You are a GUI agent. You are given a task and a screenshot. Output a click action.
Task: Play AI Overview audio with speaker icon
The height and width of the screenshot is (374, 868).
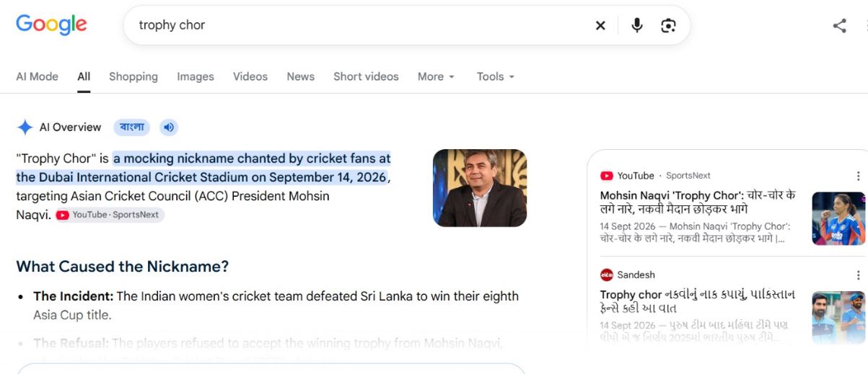169,128
